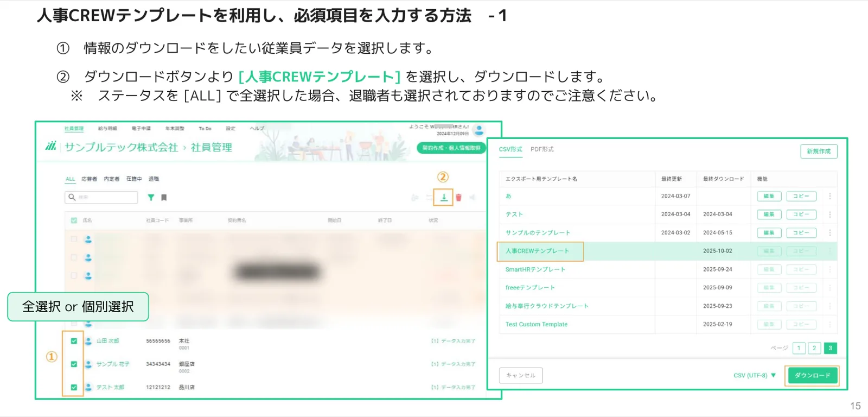Click the person icon next to 山田 次郎

point(88,341)
